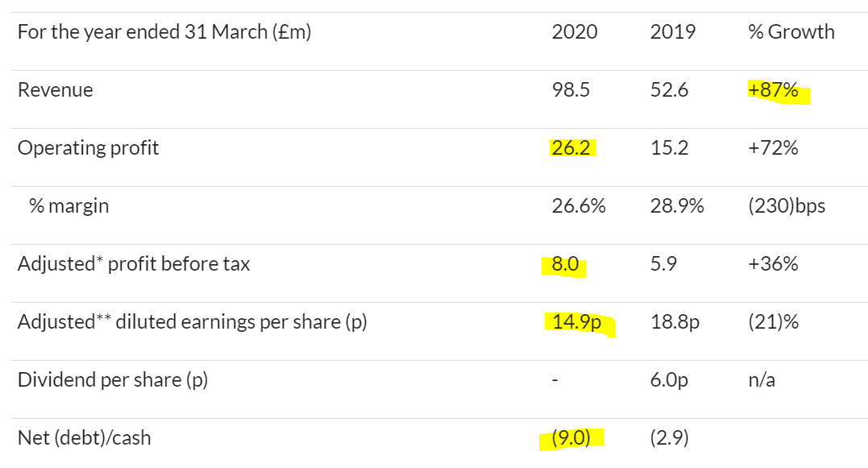The height and width of the screenshot is (468, 868).
Task: Select the Adjusted* profit before tax label
Action: [134, 264]
